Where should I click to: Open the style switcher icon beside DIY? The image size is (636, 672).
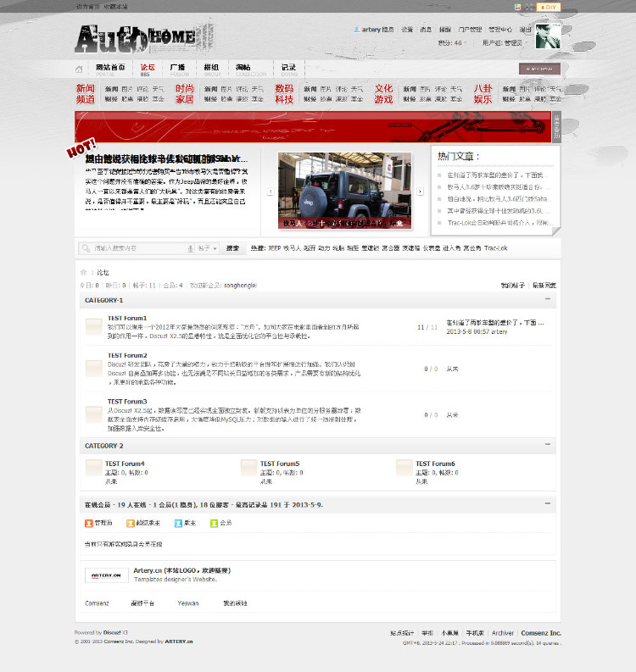pos(517,7)
